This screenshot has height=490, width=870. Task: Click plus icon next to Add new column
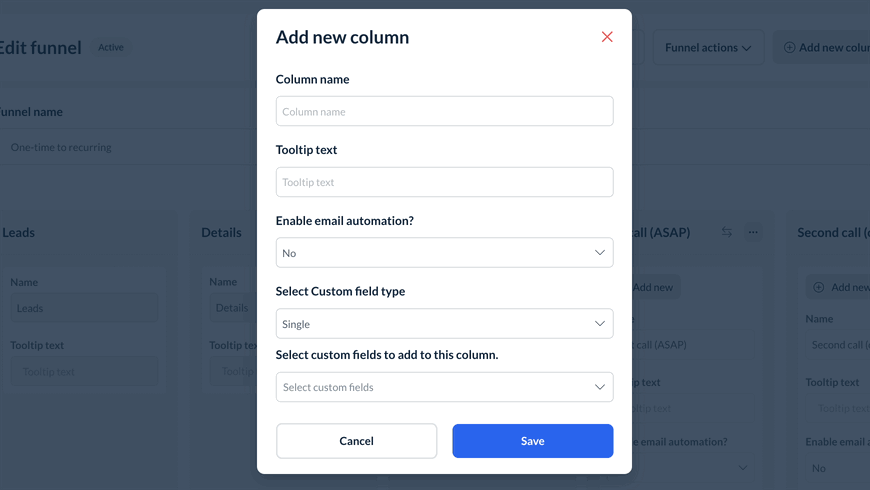point(789,47)
